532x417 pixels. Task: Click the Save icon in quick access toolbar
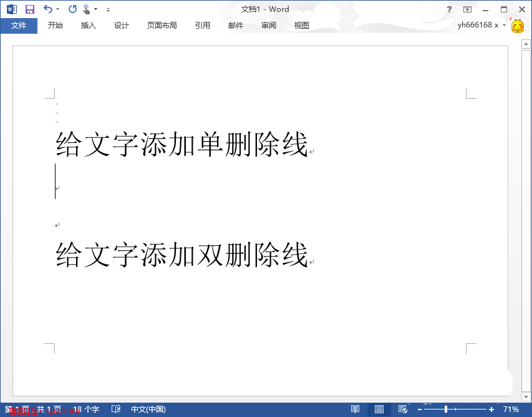click(30, 9)
